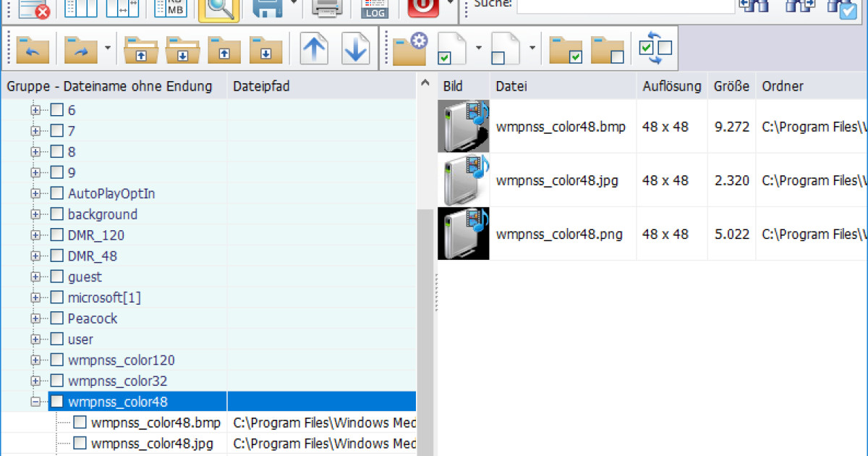Enable the background group checkbox

point(56,215)
